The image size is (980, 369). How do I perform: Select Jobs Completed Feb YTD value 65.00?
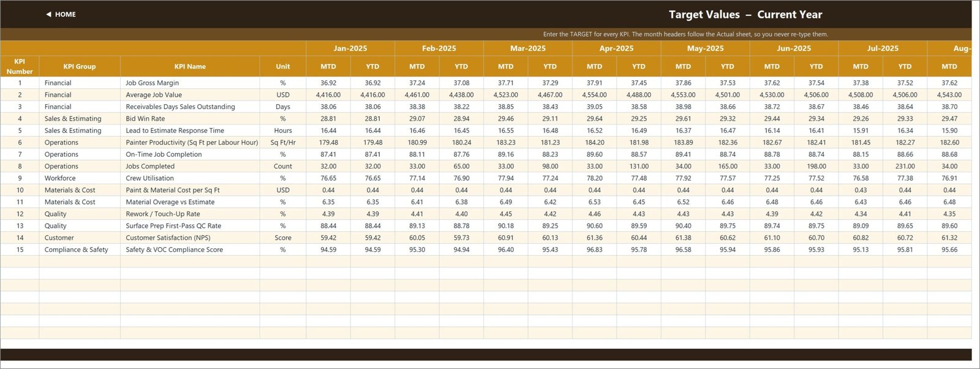461,166
